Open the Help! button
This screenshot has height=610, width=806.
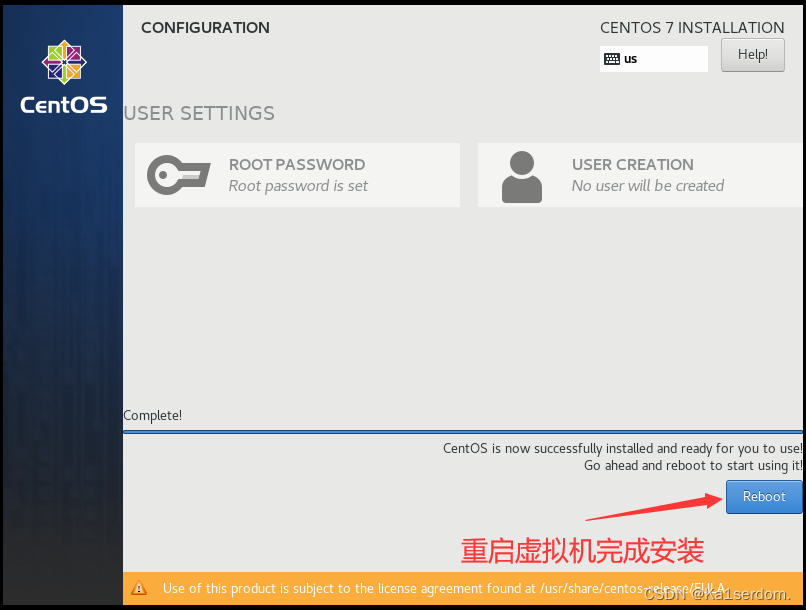(753, 55)
